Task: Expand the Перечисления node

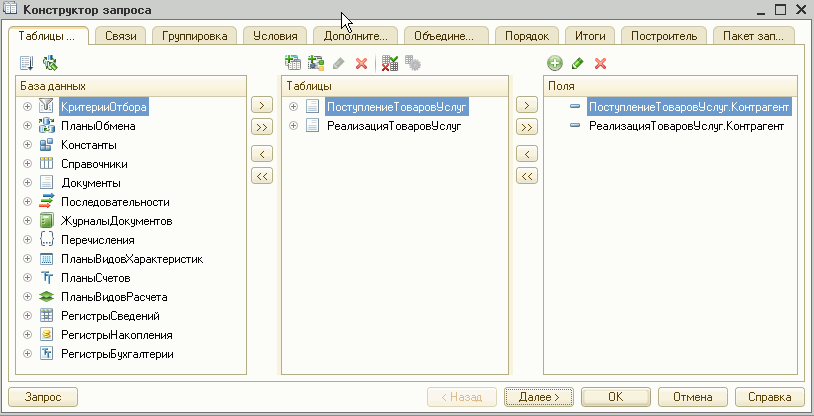Action: (28, 240)
